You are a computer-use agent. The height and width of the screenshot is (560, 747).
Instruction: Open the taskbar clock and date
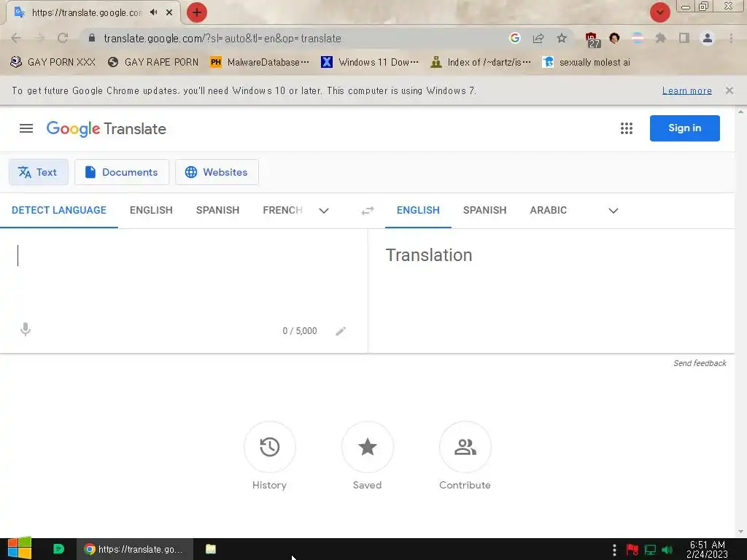click(707, 549)
